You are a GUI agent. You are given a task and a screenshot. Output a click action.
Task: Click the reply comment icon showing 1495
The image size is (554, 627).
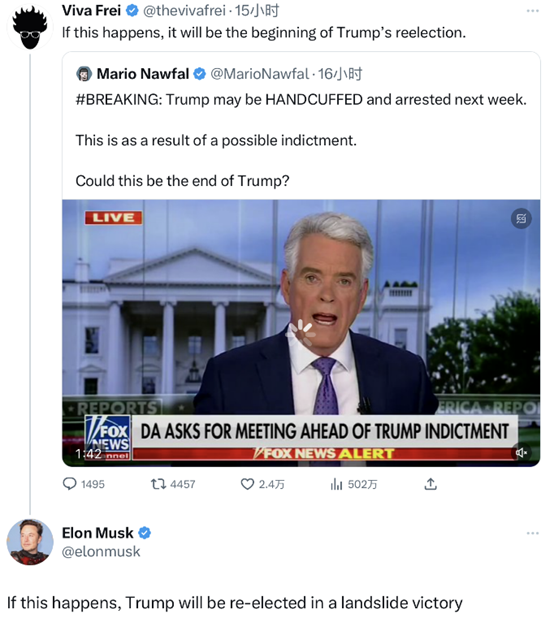tap(70, 484)
